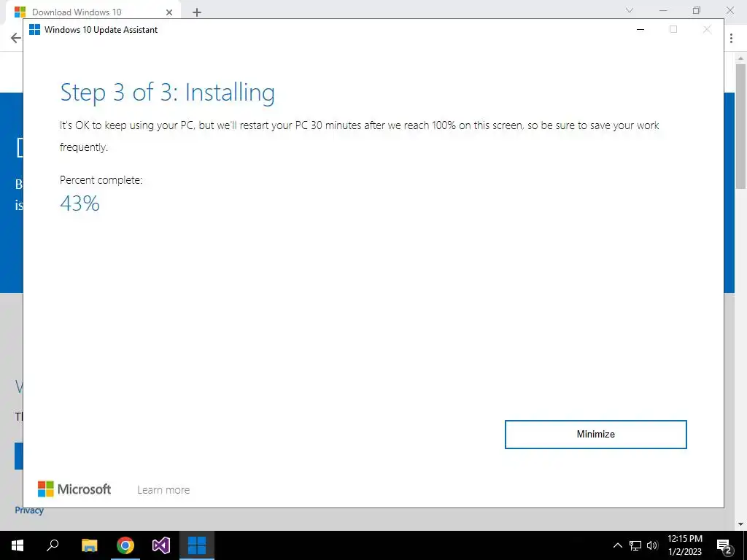Image resolution: width=747 pixels, height=560 pixels.
Task: Switch to Google Chrome in the taskbar
Action: click(x=125, y=545)
